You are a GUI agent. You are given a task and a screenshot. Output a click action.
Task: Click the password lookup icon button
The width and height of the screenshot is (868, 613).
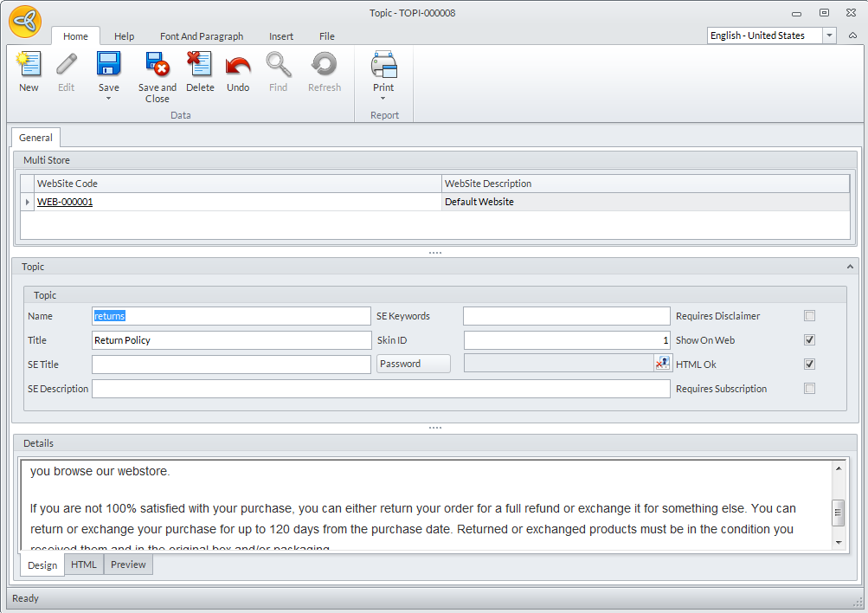tap(662, 364)
